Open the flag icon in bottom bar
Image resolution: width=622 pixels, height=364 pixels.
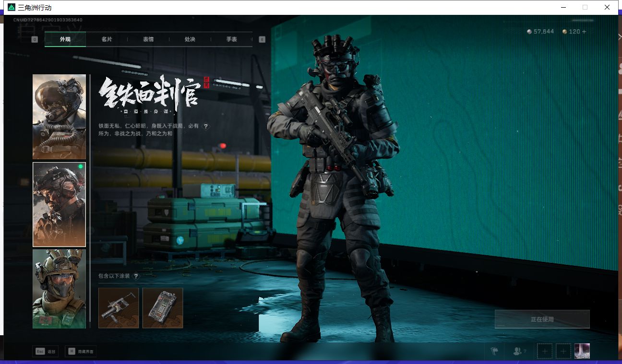tap(494, 352)
